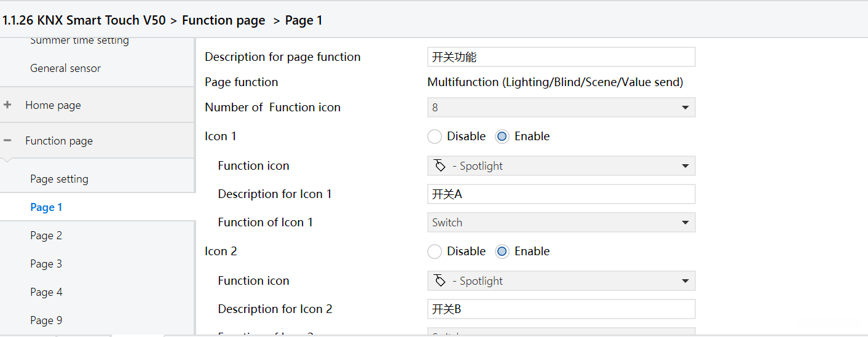The image size is (868, 337).
Task: Select Disable radio for Icon 2
Action: (x=435, y=252)
